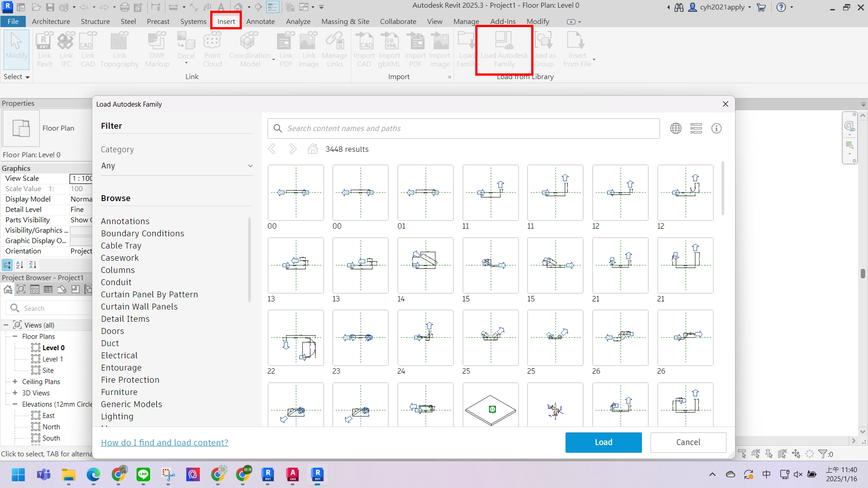Browse the Doors category

(113, 331)
